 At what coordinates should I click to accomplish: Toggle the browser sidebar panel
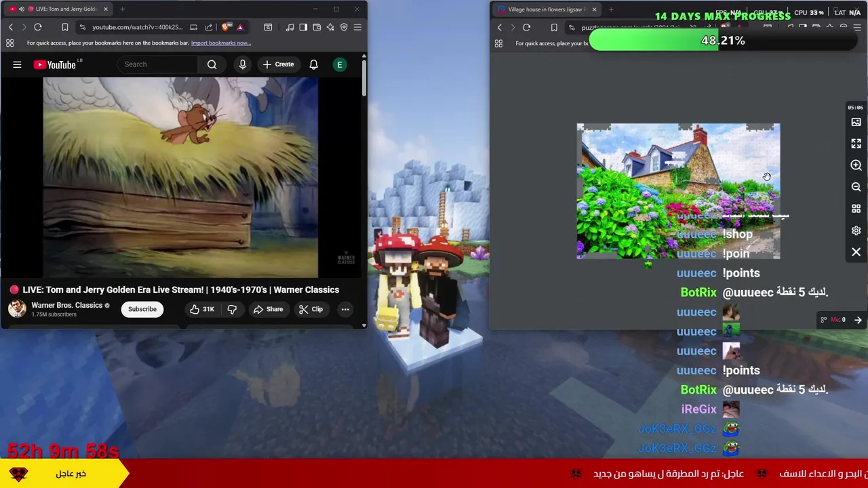(303, 27)
